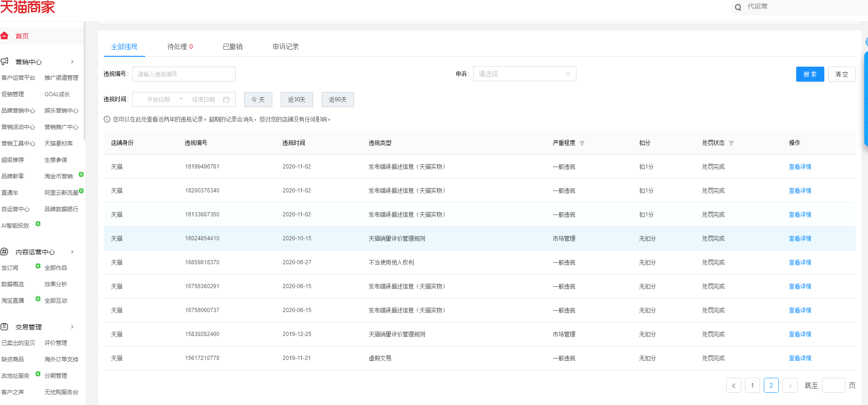Click the severity column filter icon
This screenshot has width=868, height=405.
point(582,143)
